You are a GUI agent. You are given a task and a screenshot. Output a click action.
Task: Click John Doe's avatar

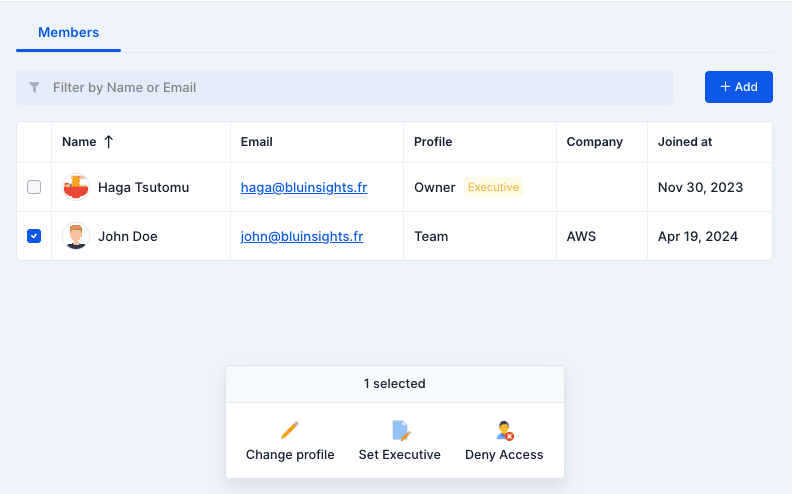[x=76, y=236]
